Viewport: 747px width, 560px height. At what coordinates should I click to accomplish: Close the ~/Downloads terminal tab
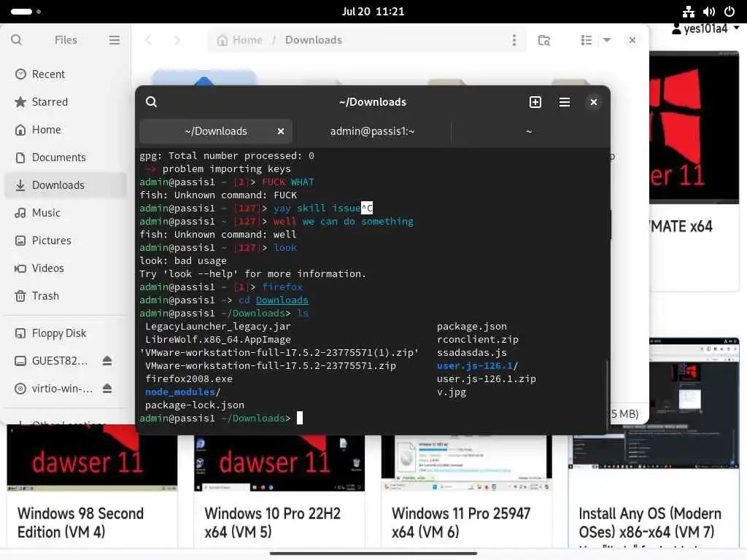click(281, 131)
